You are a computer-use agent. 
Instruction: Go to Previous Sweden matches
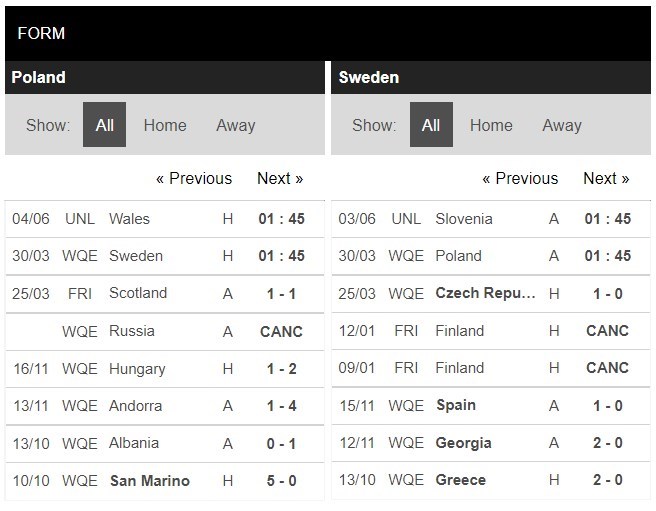coord(520,178)
